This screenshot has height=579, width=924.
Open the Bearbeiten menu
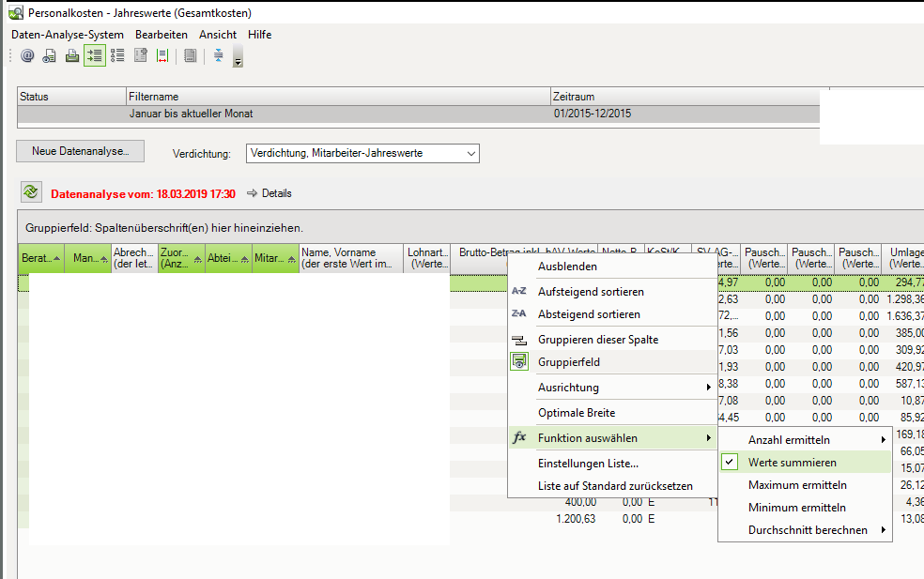(x=161, y=35)
